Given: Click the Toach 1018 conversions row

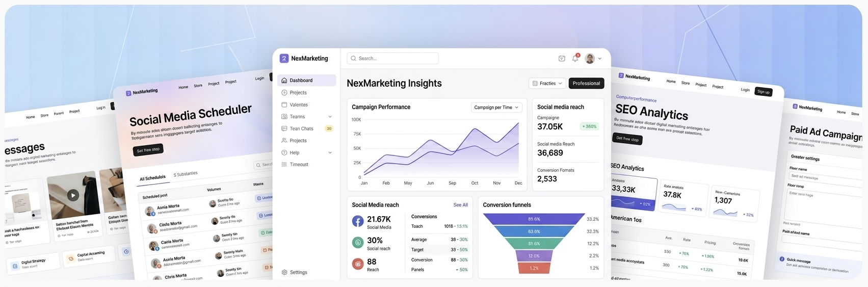Looking at the screenshot, I should [439, 226].
